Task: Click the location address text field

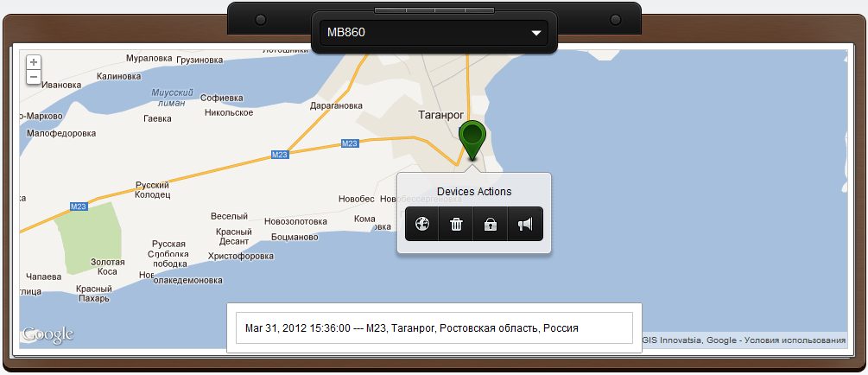Action: point(434,328)
